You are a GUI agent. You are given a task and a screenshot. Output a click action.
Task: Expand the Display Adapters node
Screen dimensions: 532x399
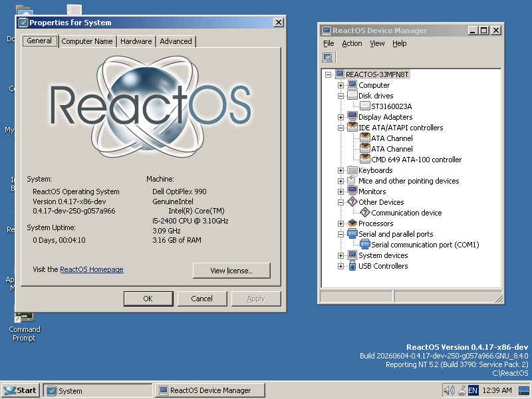click(x=340, y=117)
